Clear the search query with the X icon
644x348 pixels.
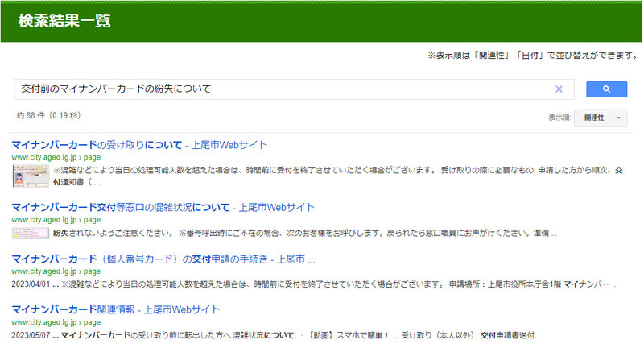(559, 89)
